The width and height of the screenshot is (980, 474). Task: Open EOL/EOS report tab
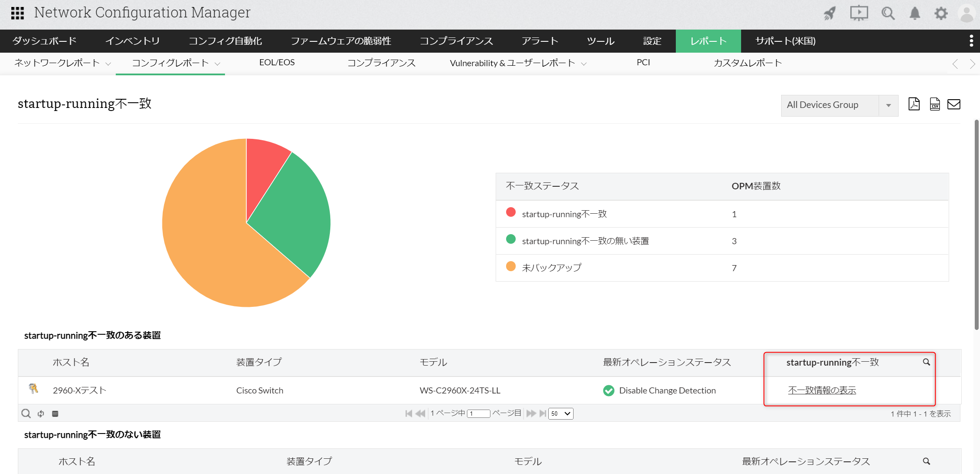pyautogui.click(x=277, y=63)
